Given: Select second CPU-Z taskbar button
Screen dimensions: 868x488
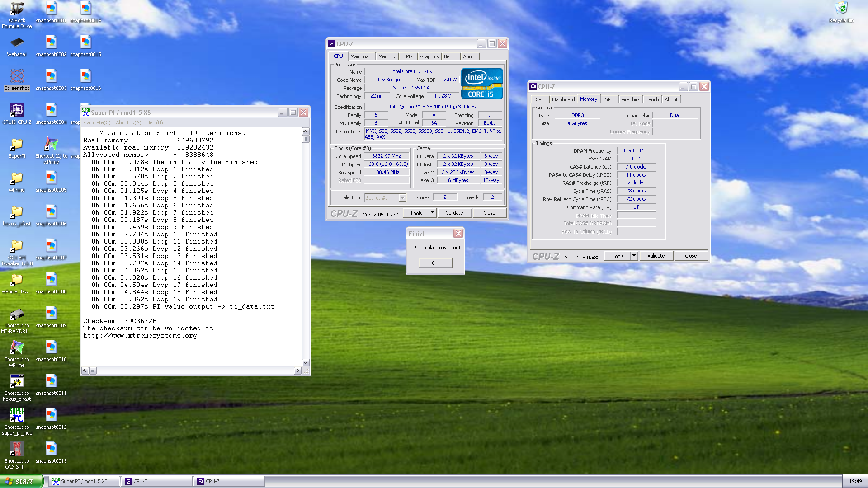Looking at the screenshot, I should click(230, 481).
